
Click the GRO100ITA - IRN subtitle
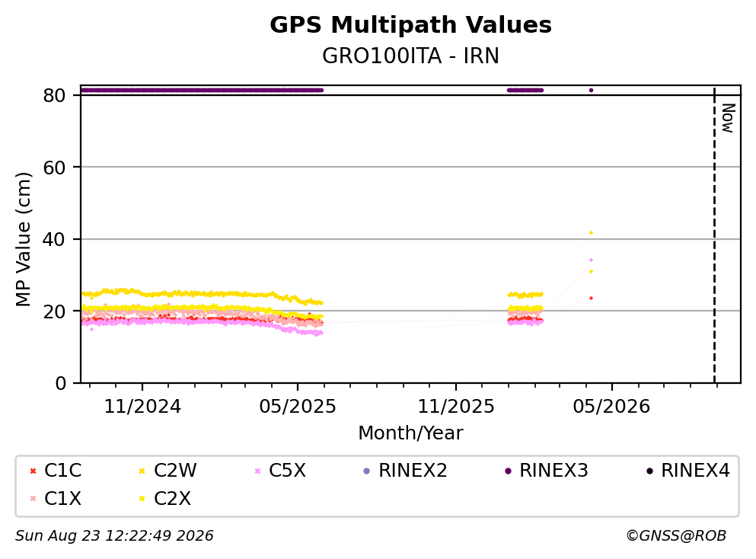tap(410, 56)
